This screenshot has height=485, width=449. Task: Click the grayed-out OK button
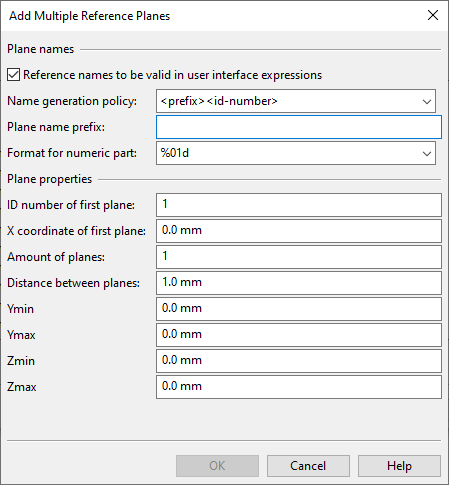coord(217,466)
